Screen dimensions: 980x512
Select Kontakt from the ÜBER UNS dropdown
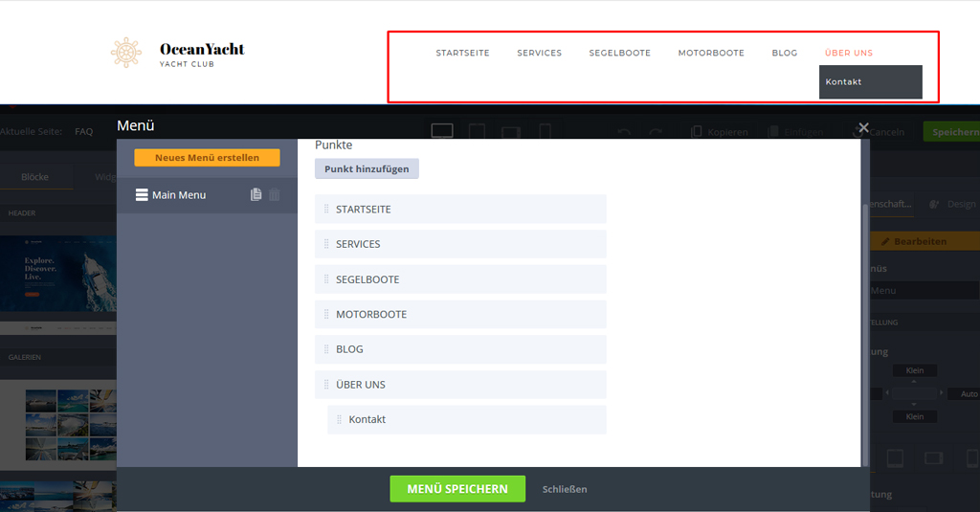[844, 82]
